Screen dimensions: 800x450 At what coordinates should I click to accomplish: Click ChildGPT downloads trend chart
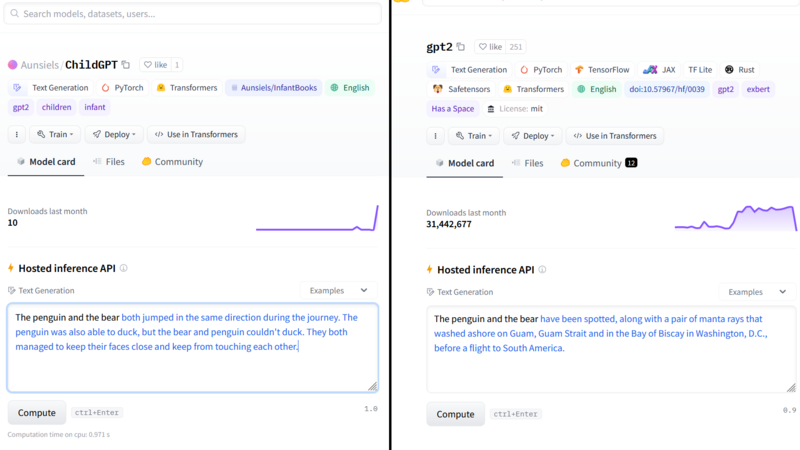(x=317, y=218)
